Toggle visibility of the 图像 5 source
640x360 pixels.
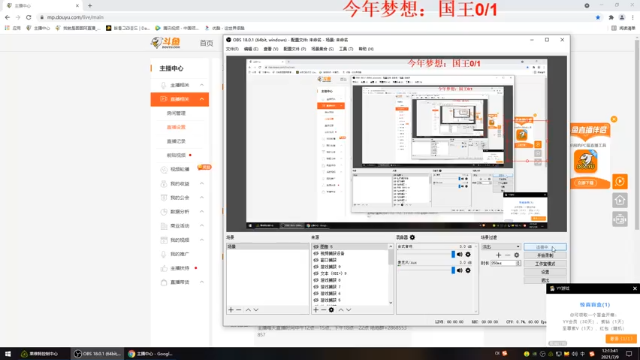(316, 247)
